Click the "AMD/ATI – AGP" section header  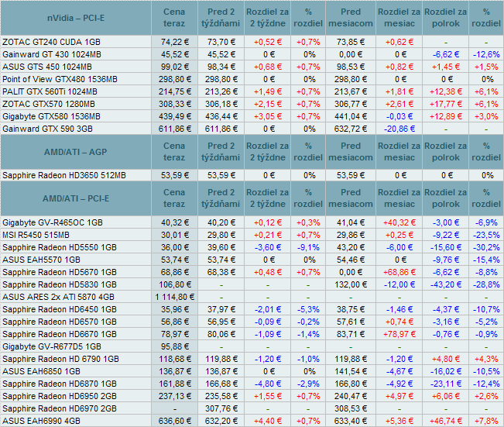click(x=76, y=152)
